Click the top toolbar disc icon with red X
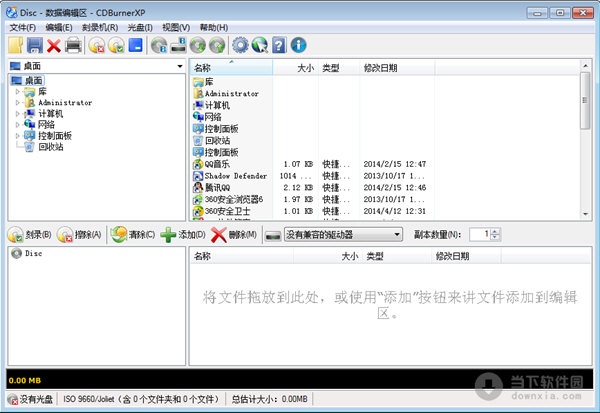This screenshot has width=600, height=413. [96, 46]
